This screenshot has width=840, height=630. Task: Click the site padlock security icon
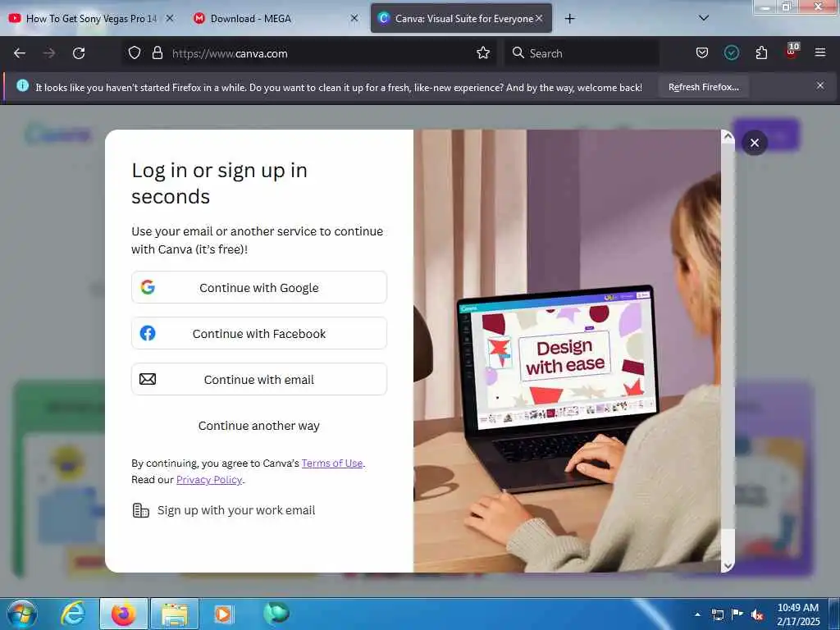(157, 52)
